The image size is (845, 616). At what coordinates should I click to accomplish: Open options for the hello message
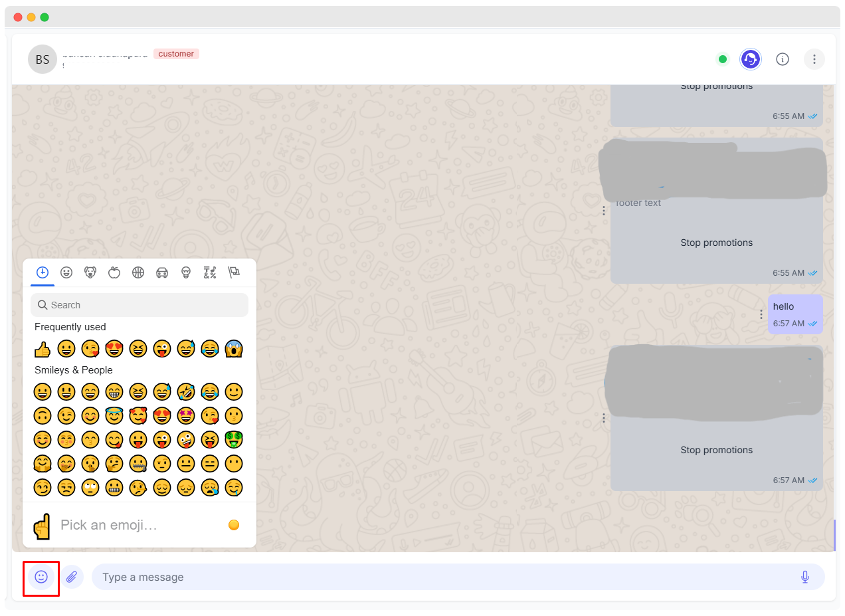(x=761, y=314)
